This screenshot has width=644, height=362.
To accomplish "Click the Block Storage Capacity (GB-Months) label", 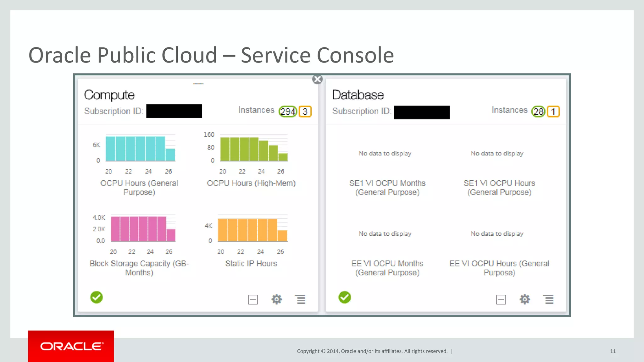I will coord(139,268).
